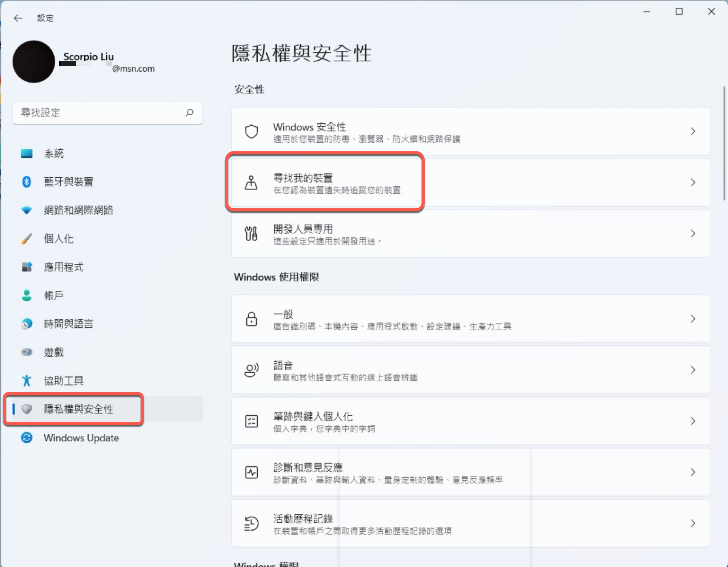The width and height of the screenshot is (728, 567).
Task: Click the search magnifier icon
Action: tap(189, 113)
